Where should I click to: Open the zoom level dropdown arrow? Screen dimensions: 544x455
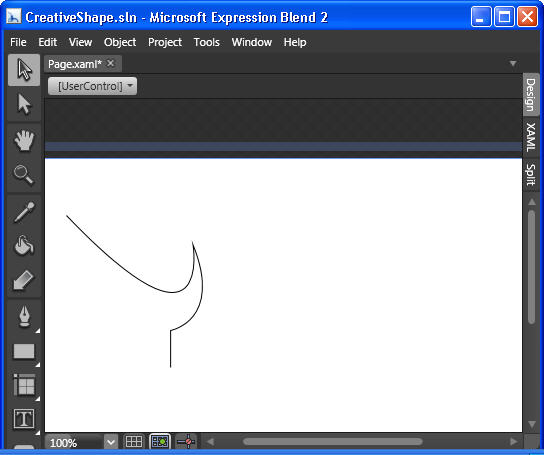click(x=111, y=443)
